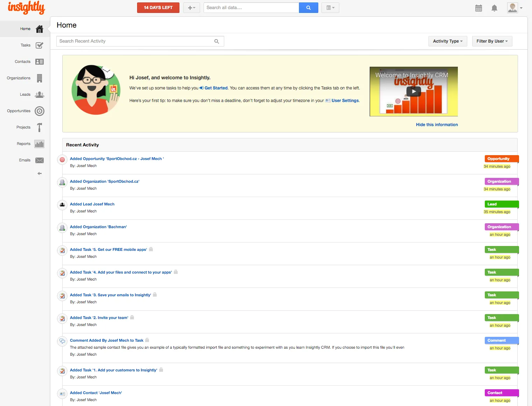Collapse the sidebar with the left arrow
This screenshot has height=406, width=532.
click(x=40, y=174)
